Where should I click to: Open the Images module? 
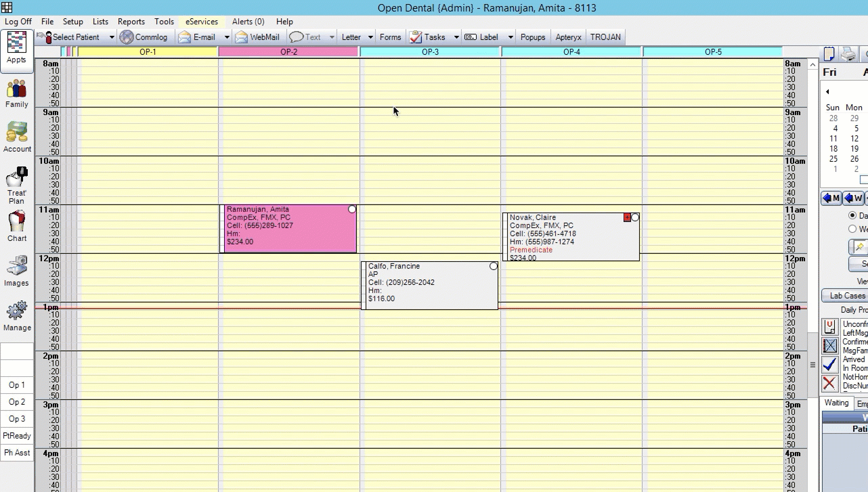pyautogui.click(x=17, y=271)
